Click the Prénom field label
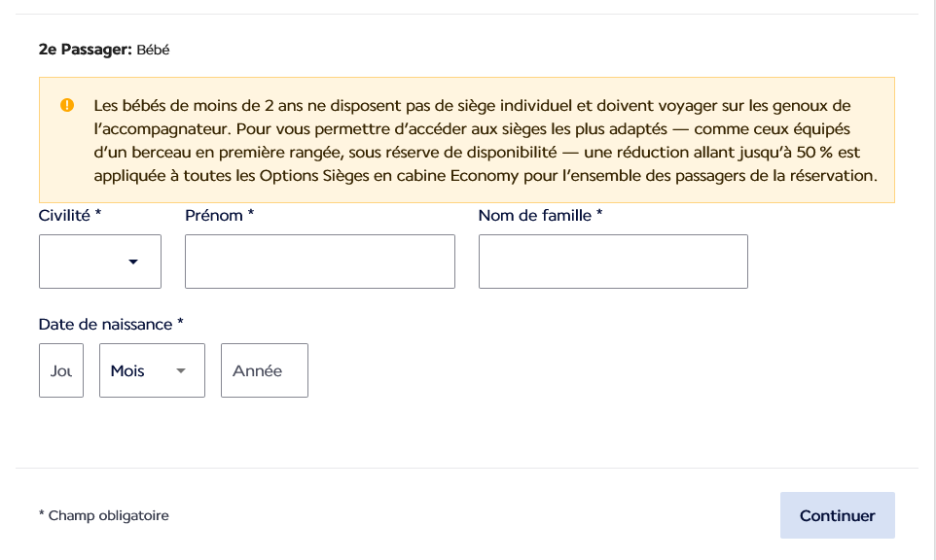The width and height of the screenshot is (936, 560). click(220, 215)
